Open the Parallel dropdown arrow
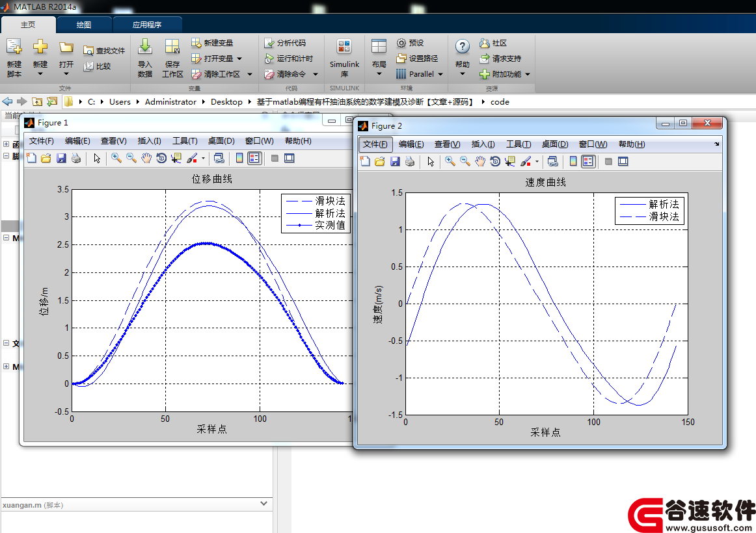The width and height of the screenshot is (756, 533). click(x=440, y=74)
